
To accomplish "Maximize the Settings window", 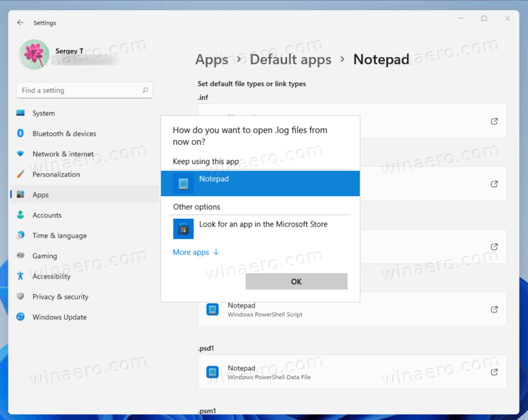I will click(484, 18).
